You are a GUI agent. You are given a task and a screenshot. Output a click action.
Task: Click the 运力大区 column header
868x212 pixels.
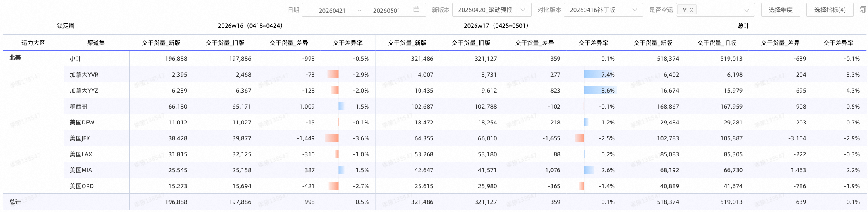[x=33, y=43]
